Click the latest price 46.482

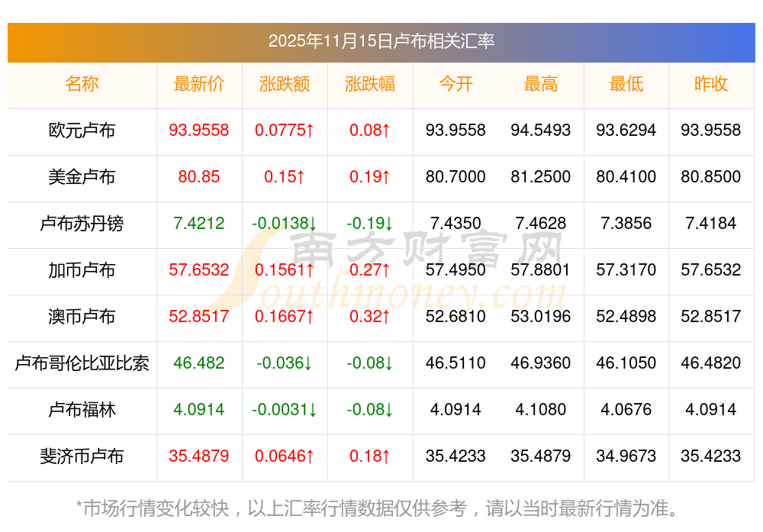coord(199,363)
